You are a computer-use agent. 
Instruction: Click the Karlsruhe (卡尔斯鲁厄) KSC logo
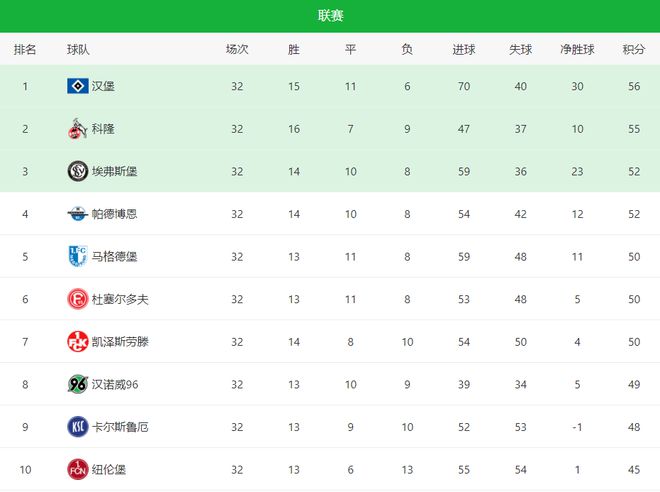pyautogui.click(x=77, y=426)
